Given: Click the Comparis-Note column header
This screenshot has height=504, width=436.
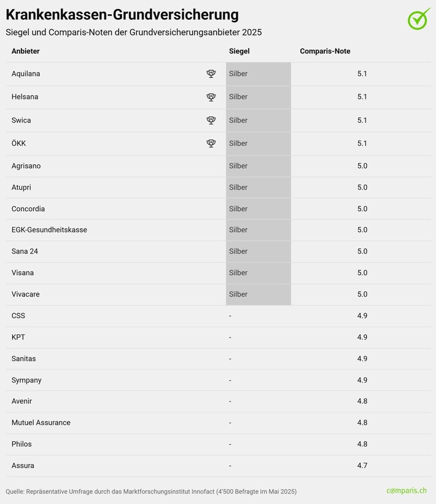Looking at the screenshot, I should point(325,51).
